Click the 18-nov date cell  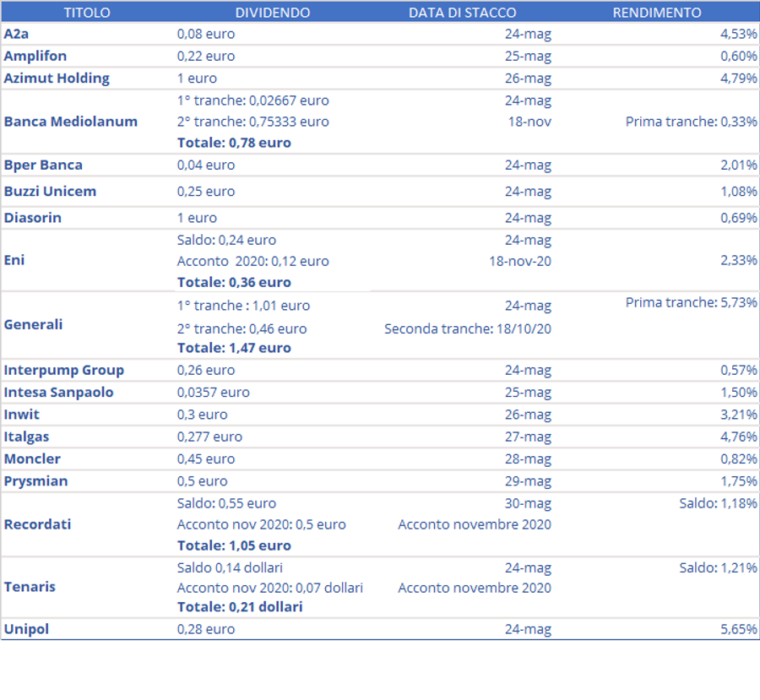pyautogui.click(x=529, y=122)
